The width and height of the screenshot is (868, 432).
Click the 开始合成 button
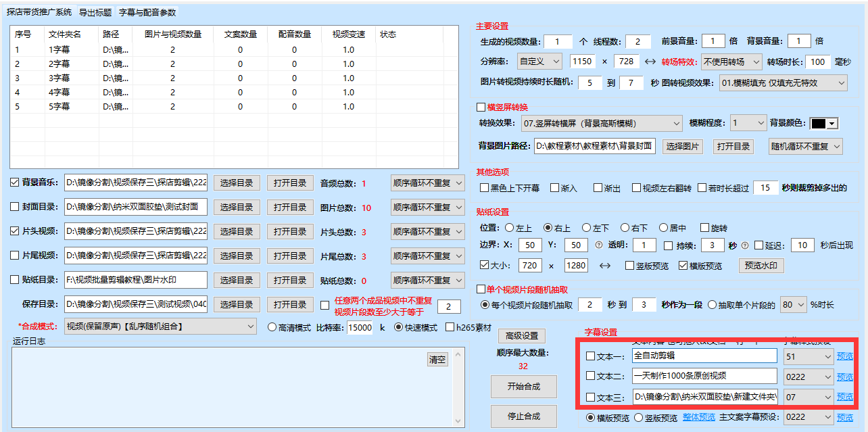pos(524,387)
